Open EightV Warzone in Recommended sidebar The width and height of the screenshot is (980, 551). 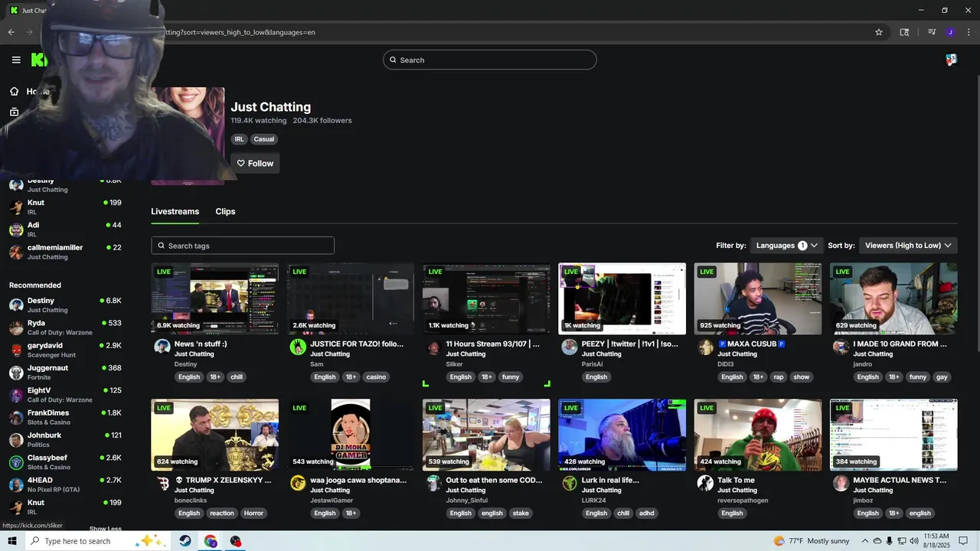pos(64,395)
